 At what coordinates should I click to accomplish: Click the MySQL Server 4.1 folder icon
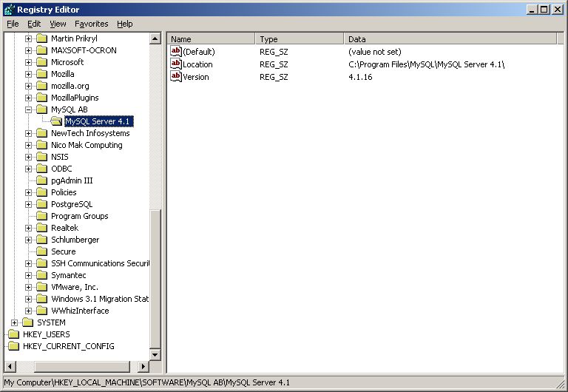click(x=56, y=121)
